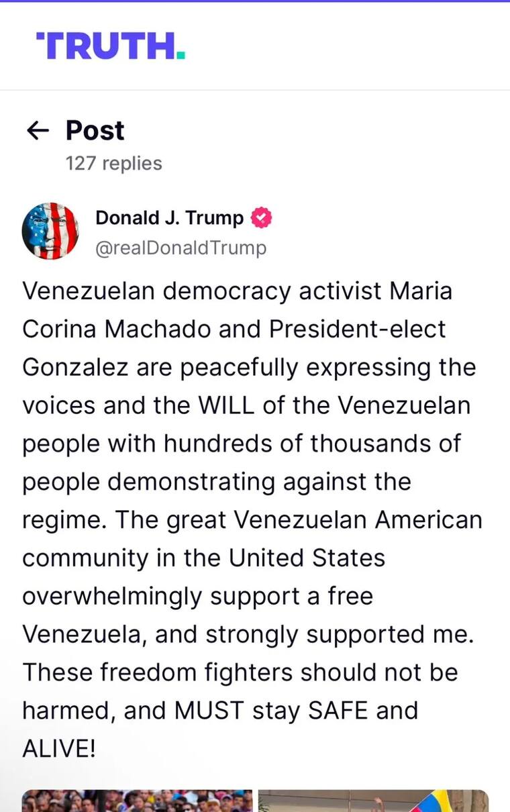Viewport: 510px width, 812px height.
Task: Click the Post page heading
Action: [x=95, y=130]
